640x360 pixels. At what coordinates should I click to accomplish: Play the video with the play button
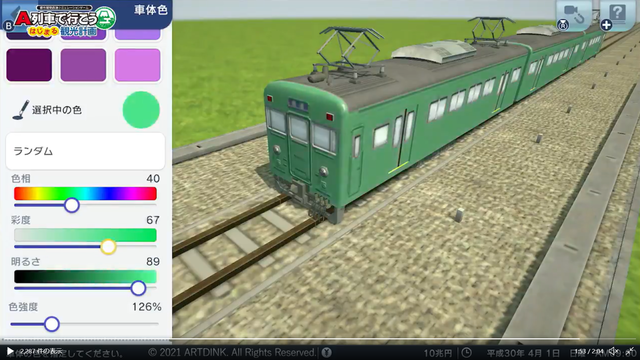[9, 351]
